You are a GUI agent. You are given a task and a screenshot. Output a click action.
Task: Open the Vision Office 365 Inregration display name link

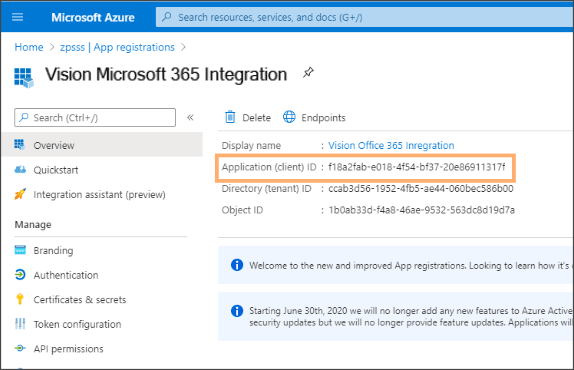[391, 145]
